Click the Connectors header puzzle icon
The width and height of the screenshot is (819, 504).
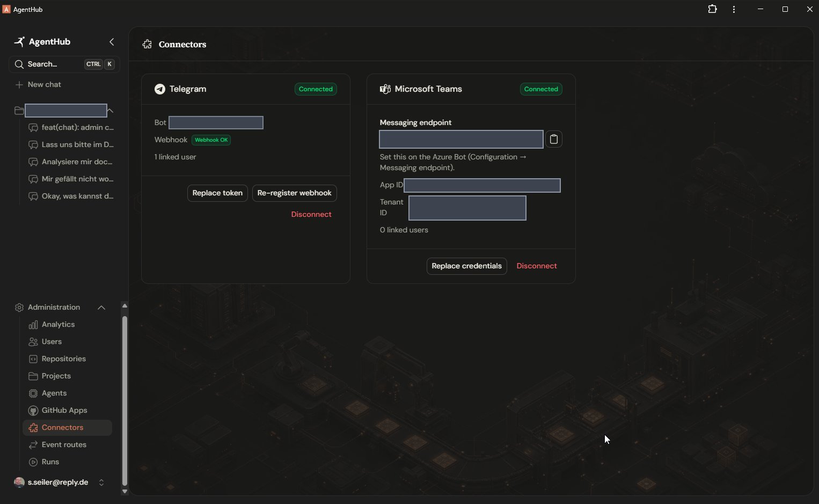point(147,45)
